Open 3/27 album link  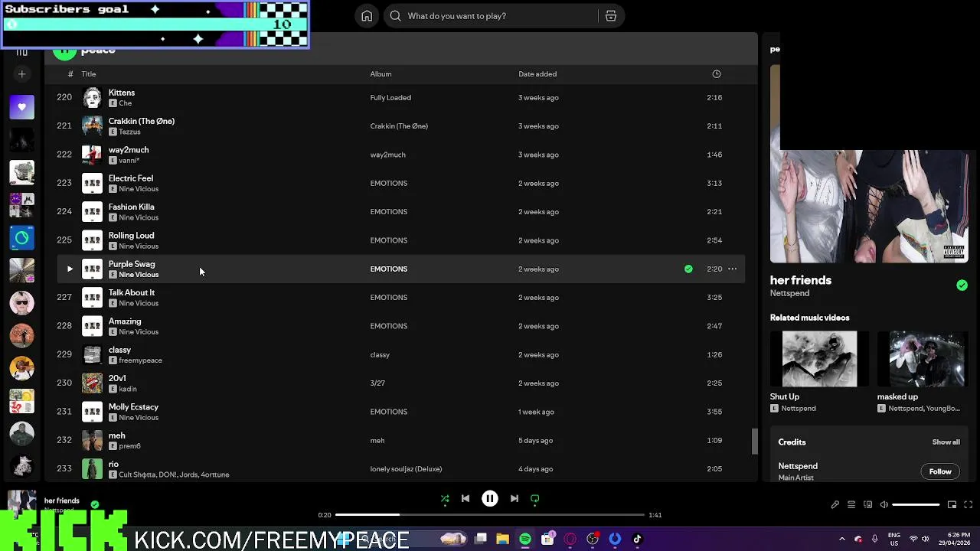377,383
